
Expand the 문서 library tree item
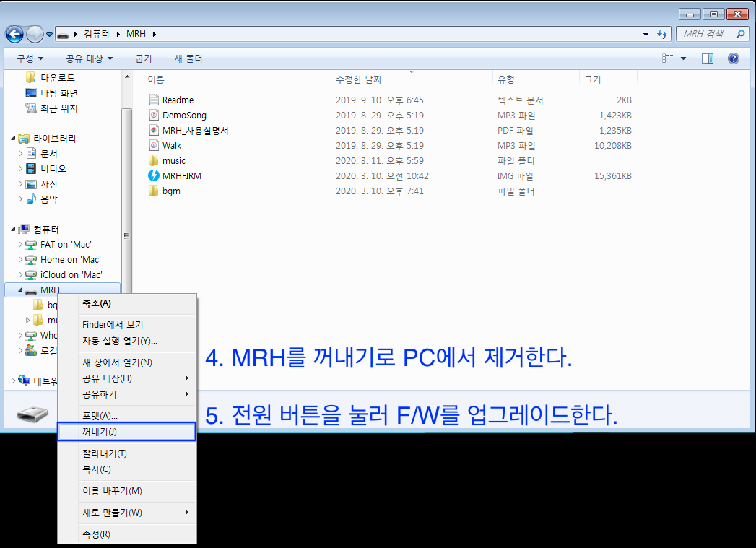point(21,154)
